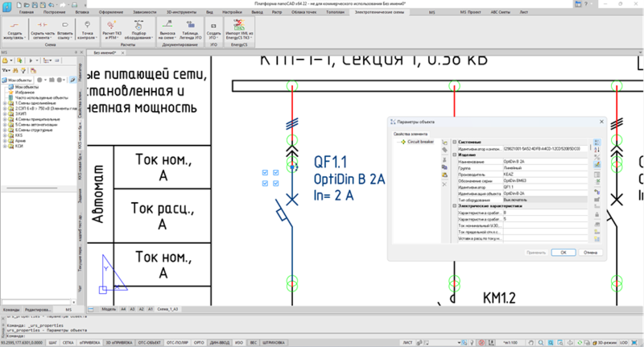Click the Создать жилу/связь ribbon tool
This screenshot has height=347, width=644.
pos(15,30)
